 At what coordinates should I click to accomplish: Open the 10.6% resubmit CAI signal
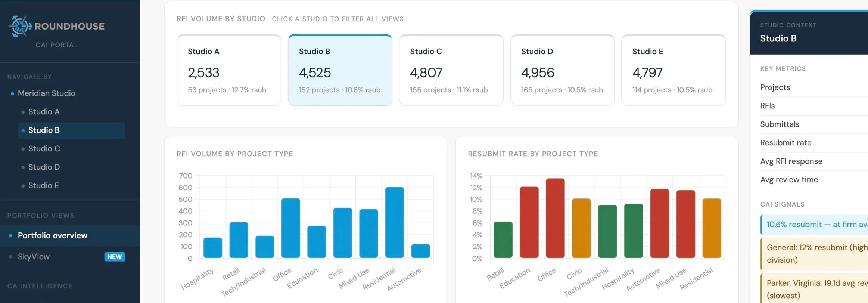(814, 225)
